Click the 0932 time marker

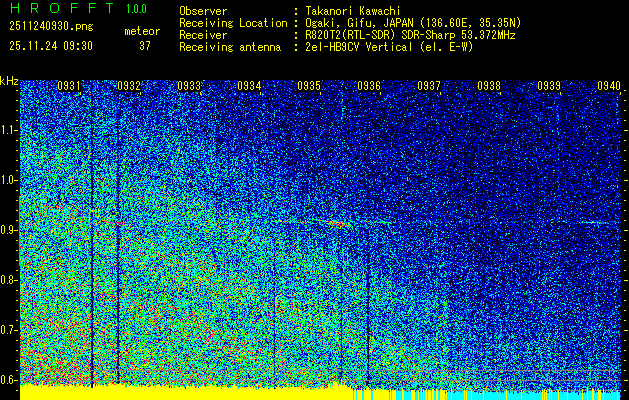[x=129, y=86]
